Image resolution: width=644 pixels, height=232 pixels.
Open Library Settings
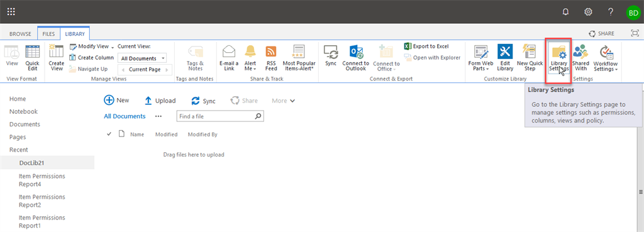(x=558, y=57)
